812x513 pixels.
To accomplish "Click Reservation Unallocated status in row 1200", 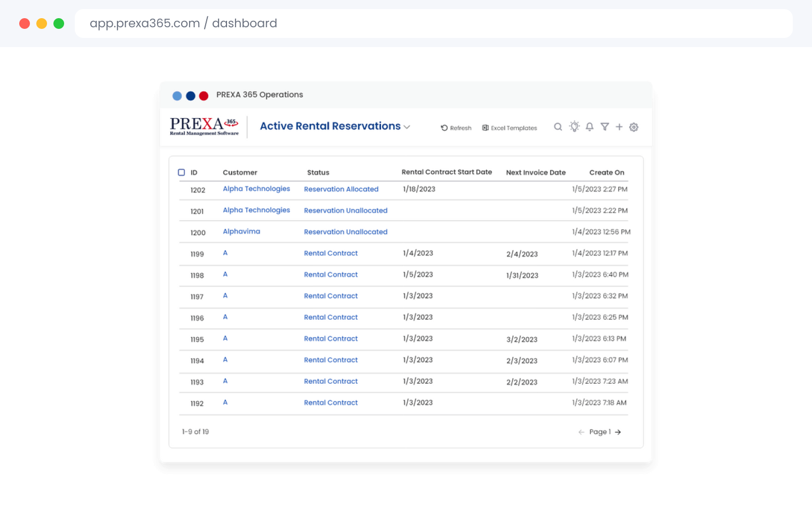I will (346, 232).
